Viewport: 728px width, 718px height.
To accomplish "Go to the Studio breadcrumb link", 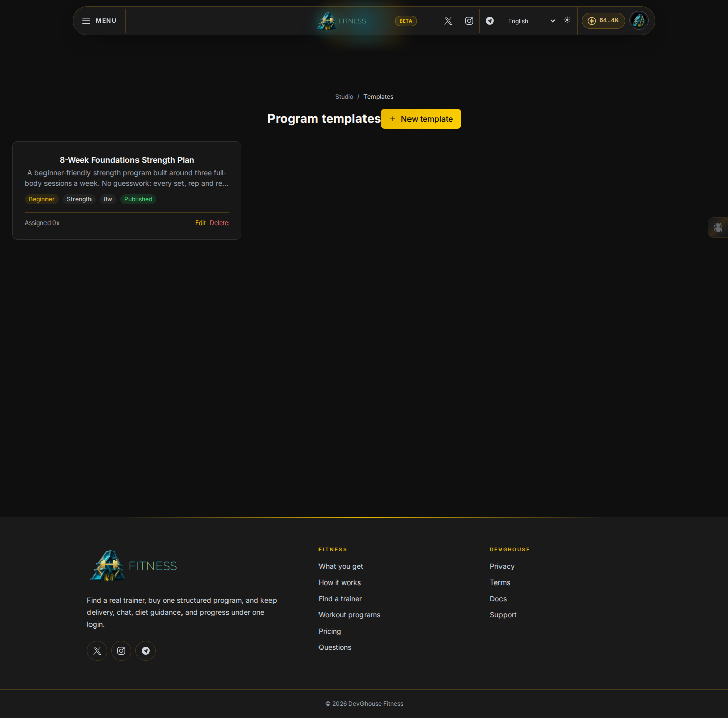I will pyautogui.click(x=344, y=97).
